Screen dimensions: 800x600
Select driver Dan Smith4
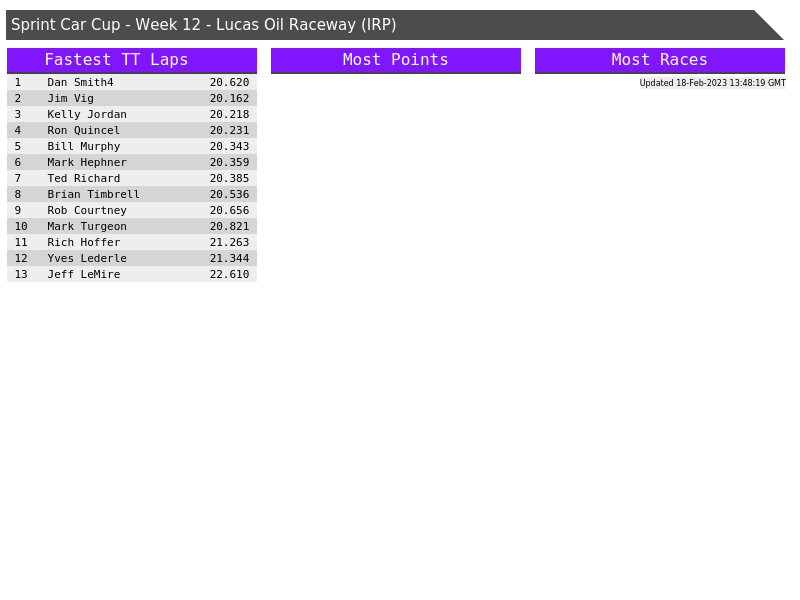tap(80, 82)
